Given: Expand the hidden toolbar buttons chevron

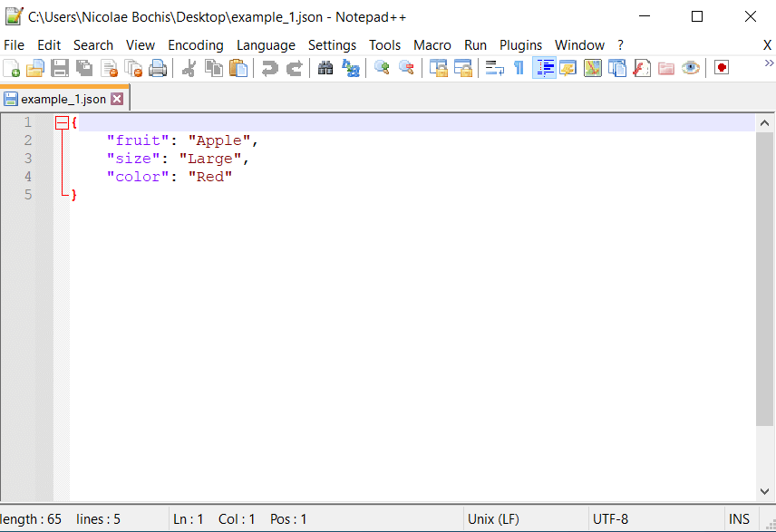Looking at the screenshot, I should click(x=769, y=63).
